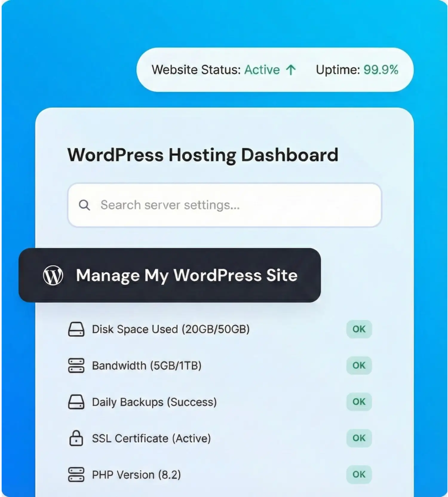
Task: Click the Website Status label
Action: (x=196, y=70)
